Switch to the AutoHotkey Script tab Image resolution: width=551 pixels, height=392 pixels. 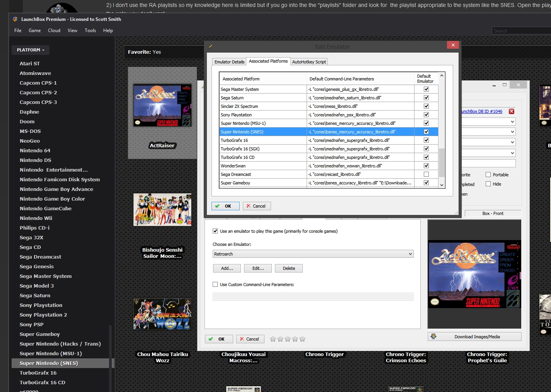309,62
